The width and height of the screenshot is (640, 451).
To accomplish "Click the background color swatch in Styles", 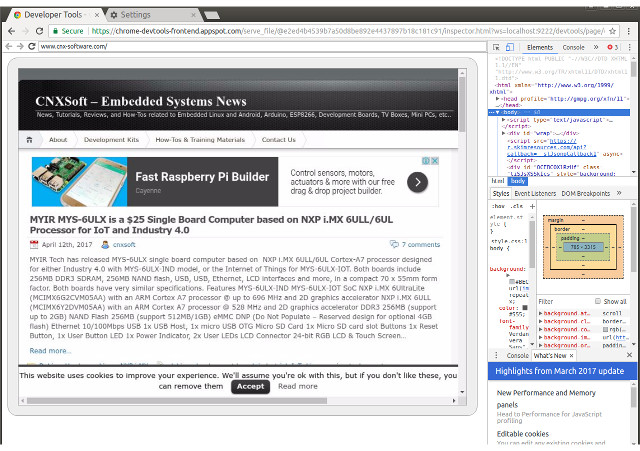I will tap(511, 282).
